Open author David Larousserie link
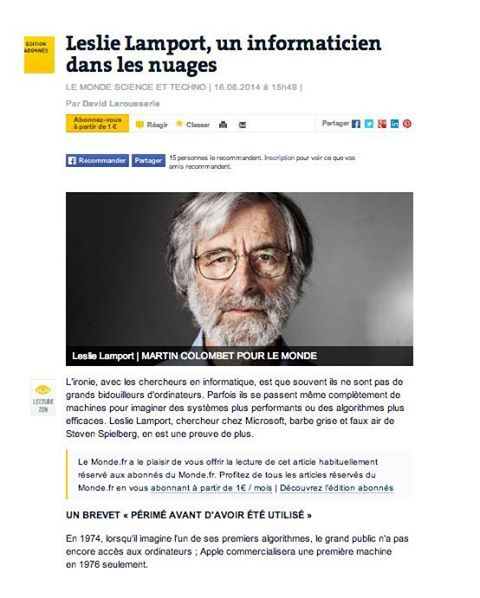480x598 pixels. click(x=121, y=103)
